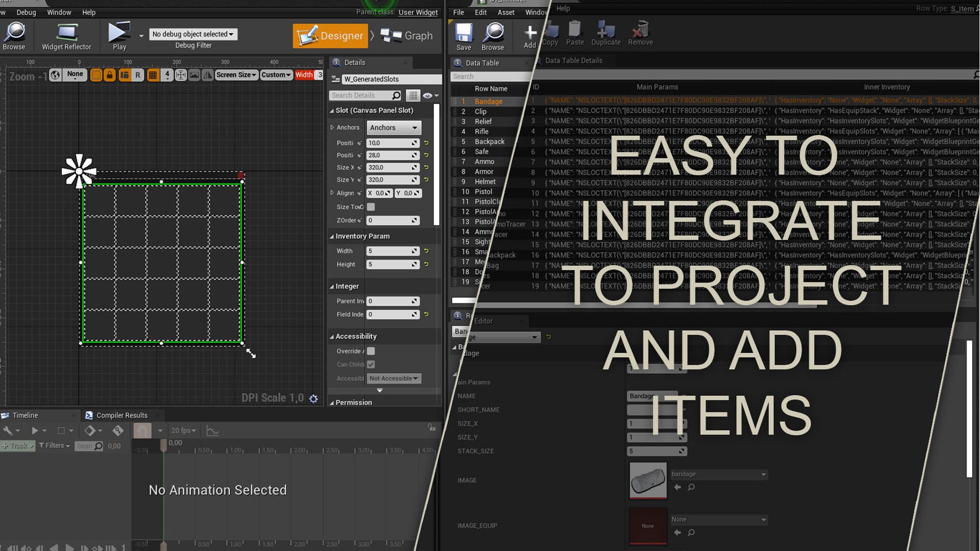Toggle the Can Children be Accessible checkbox
The image size is (980, 551).
371,364
